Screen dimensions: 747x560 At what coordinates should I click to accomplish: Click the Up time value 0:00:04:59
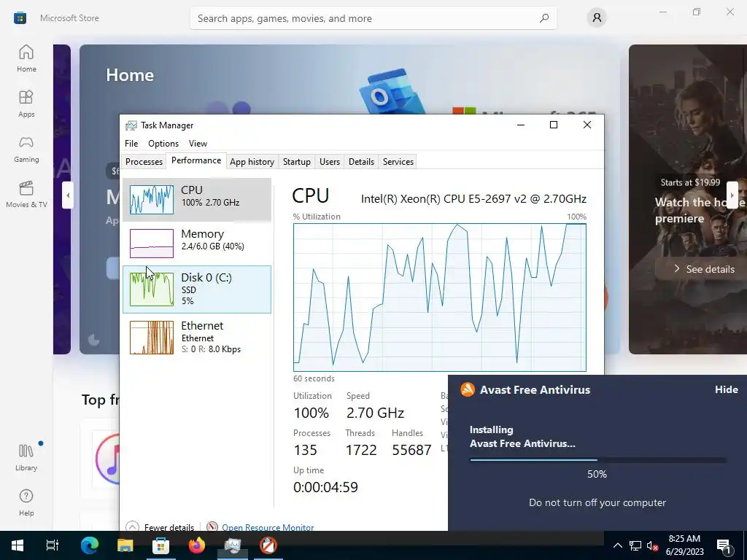pyautogui.click(x=326, y=486)
